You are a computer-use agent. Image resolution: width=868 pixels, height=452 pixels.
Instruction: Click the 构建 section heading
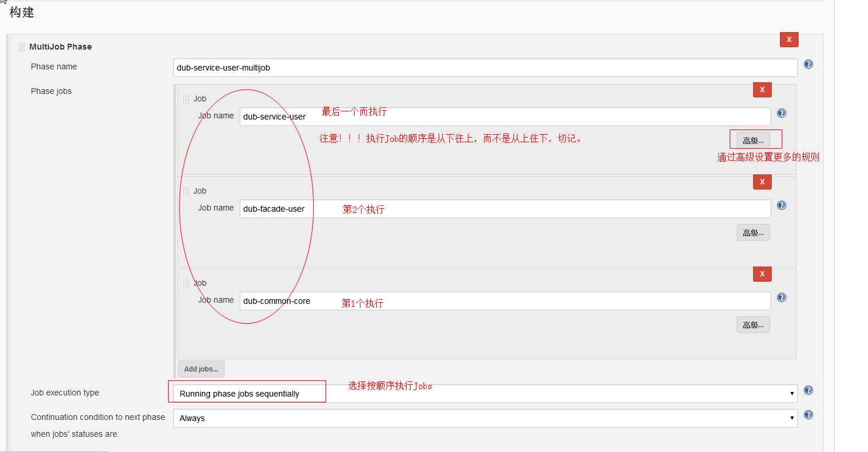(x=22, y=12)
